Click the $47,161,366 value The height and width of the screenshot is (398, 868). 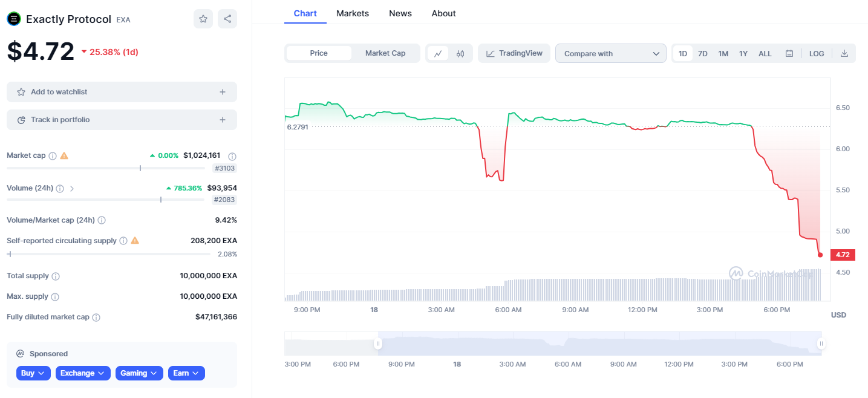[x=216, y=317]
